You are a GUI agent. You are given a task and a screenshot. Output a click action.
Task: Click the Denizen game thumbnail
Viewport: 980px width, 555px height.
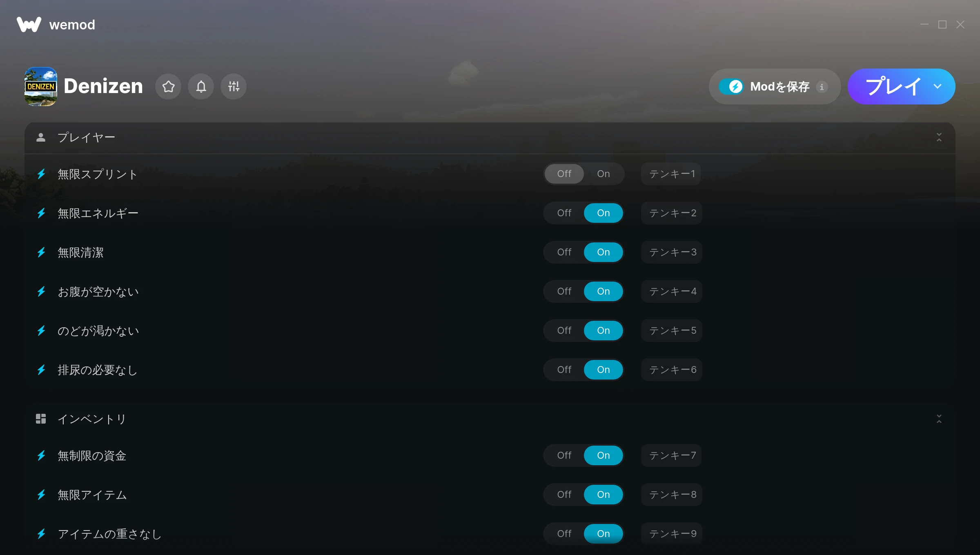(41, 87)
